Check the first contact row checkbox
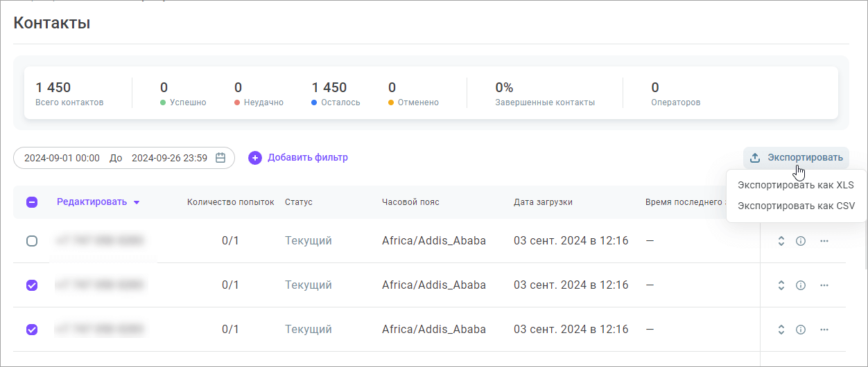The height and width of the screenshot is (367, 868). click(32, 241)
